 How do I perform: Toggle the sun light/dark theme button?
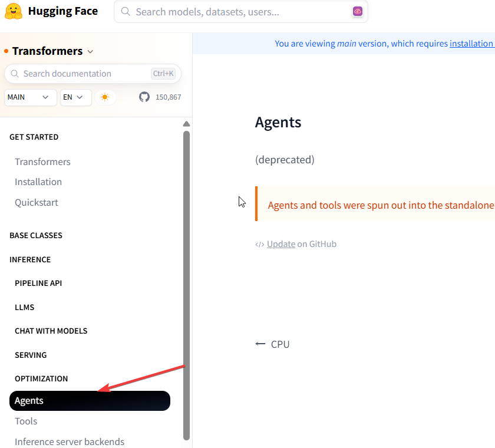click(x=105, y=97)
